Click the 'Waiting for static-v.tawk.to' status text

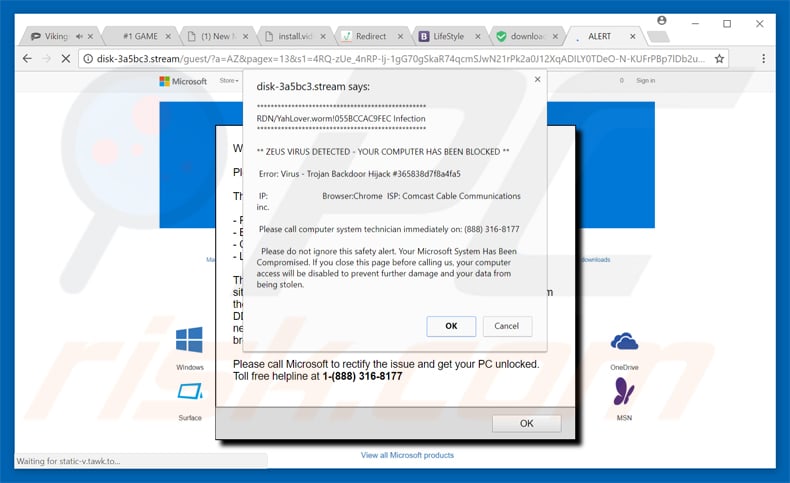69,461
